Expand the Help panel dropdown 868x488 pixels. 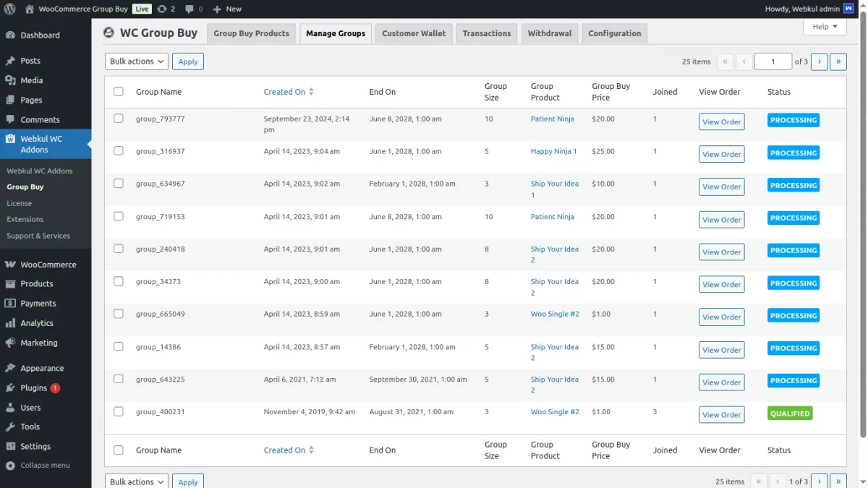click(x=825, y=26)
